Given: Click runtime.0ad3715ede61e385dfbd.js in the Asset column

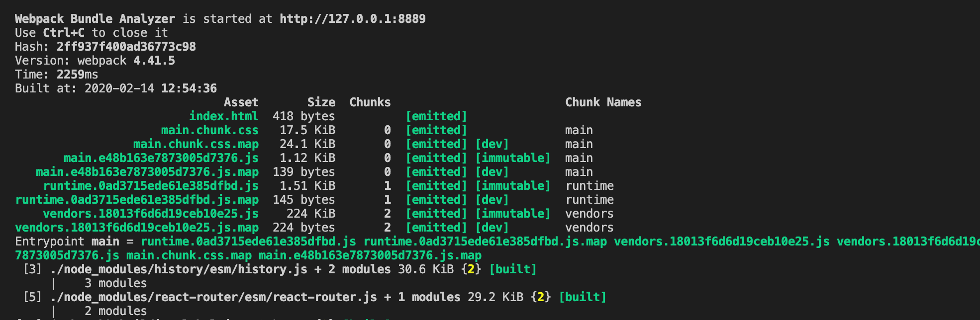Looking at the screenshot, I should click(x=150, y=186).
